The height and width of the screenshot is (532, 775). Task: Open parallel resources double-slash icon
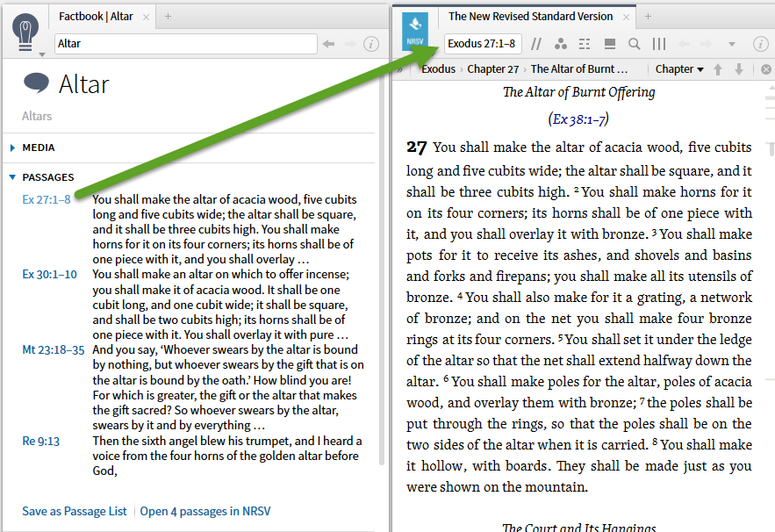click(535, 44)
